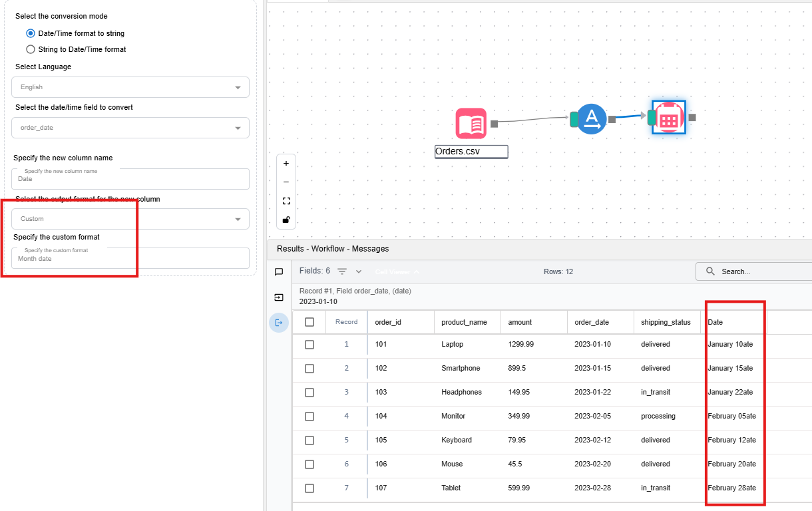Check the select-all checkbox in table header
Image resolution: width=812 pixels, height=511 pixels.
309,322
